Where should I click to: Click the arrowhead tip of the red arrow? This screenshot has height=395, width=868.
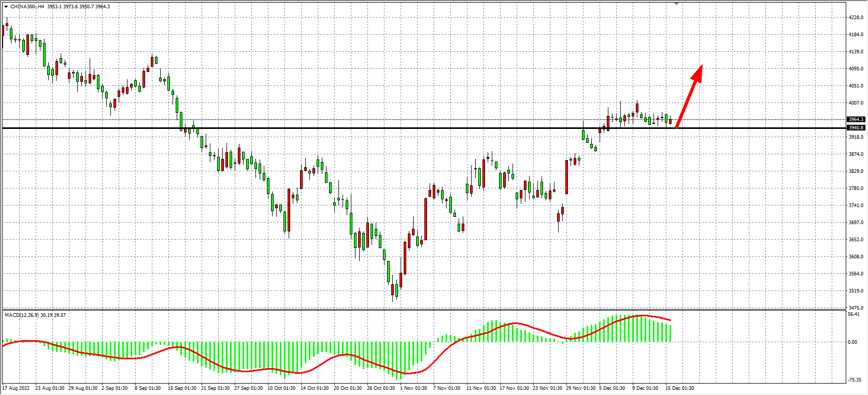click(x=702, y=66)
